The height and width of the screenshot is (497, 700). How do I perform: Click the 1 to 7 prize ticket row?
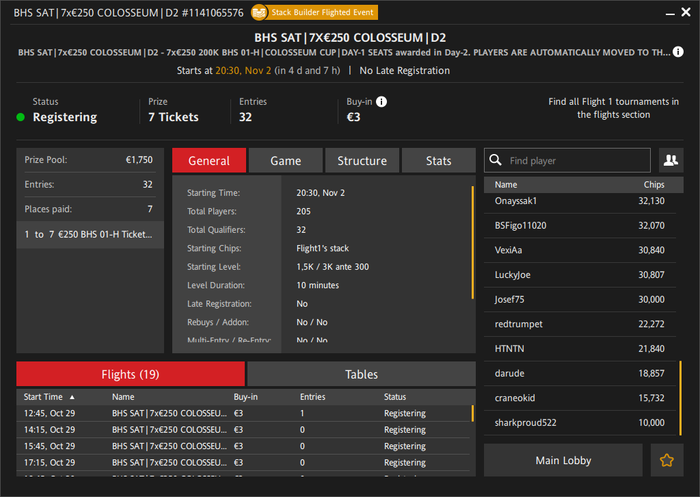pos(90,234)
